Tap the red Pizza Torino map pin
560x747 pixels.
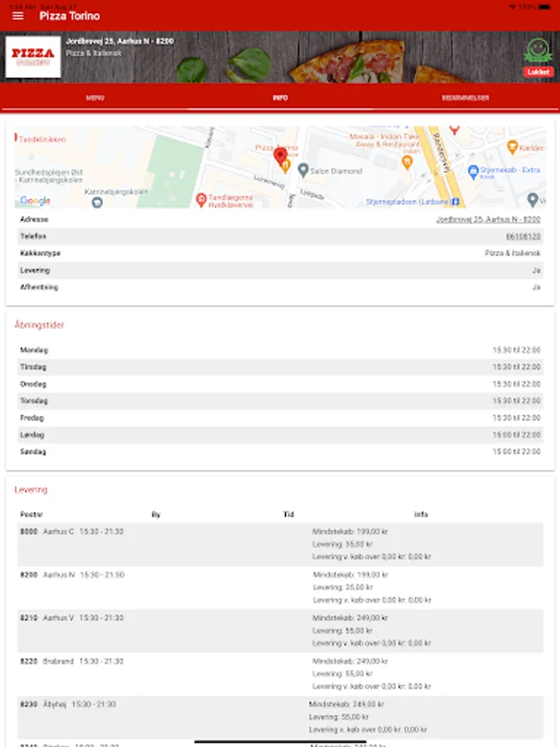280,156
